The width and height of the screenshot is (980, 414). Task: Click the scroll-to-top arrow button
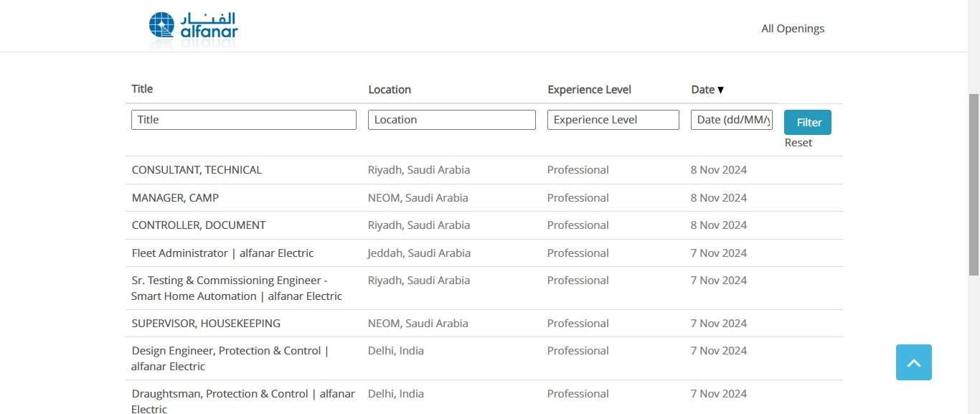(913, 362)
